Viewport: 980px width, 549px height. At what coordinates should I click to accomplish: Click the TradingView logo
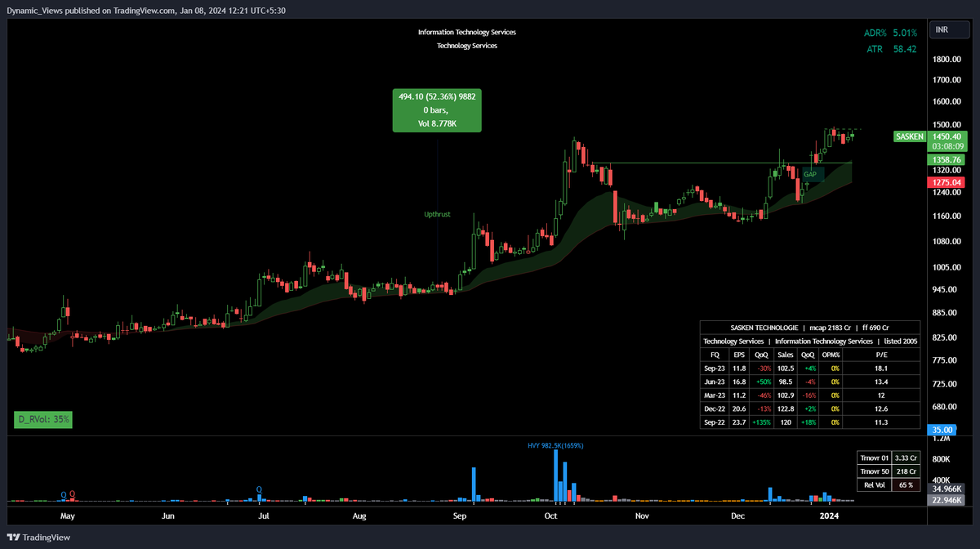click(38, 537)
